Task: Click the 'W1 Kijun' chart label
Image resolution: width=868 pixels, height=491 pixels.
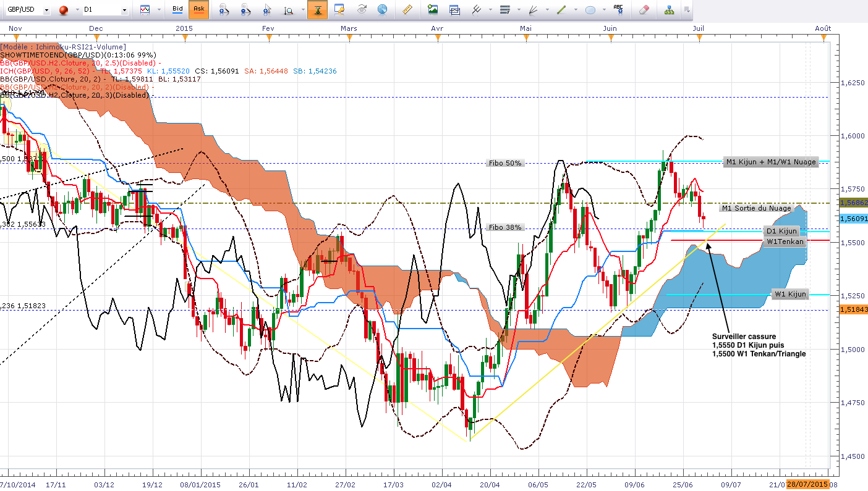Action: [790, 294]
